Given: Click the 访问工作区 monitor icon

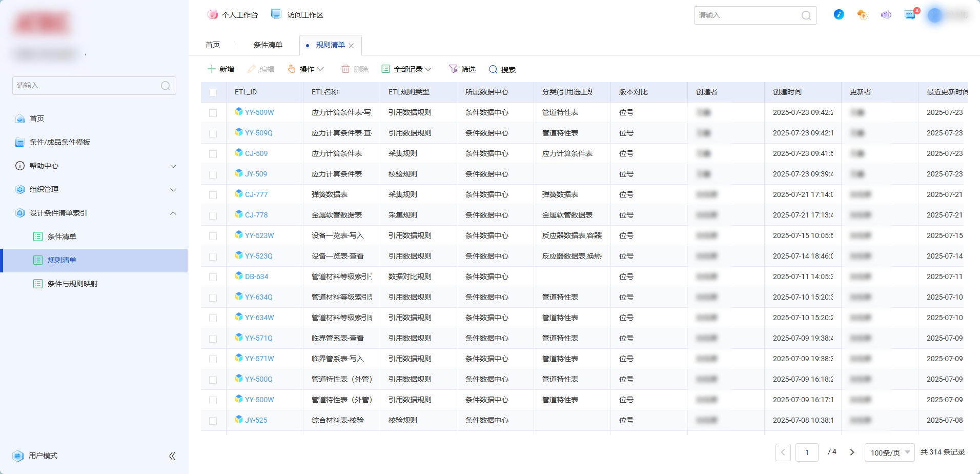Looking at the screenshot, I should (276, 14).
